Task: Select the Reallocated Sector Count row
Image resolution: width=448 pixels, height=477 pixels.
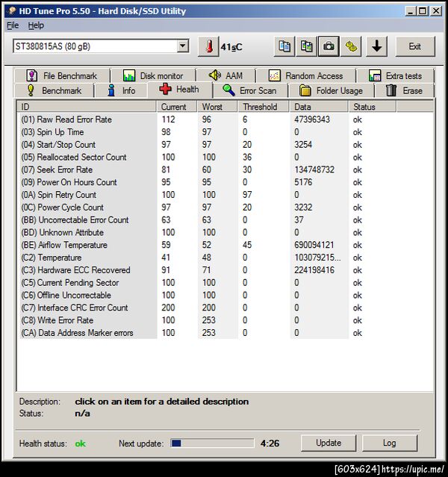Action: (x=225, y=158)
